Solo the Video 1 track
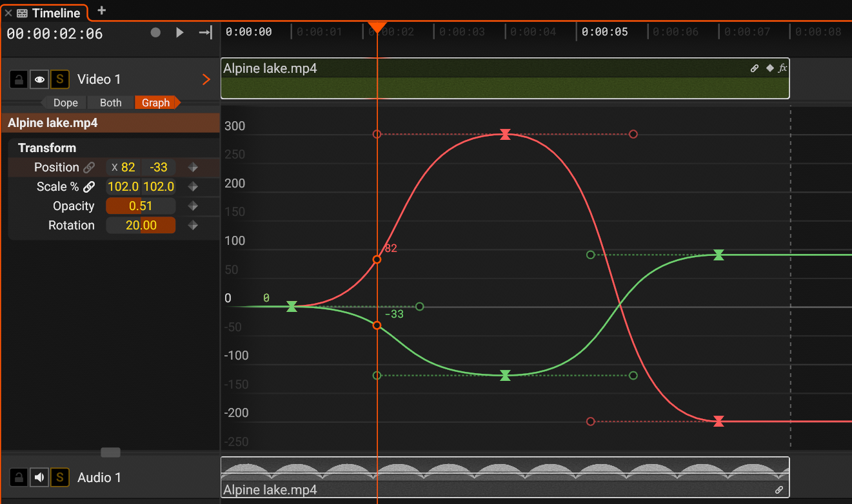The image size is (852, 504). (x=60, y=80)
